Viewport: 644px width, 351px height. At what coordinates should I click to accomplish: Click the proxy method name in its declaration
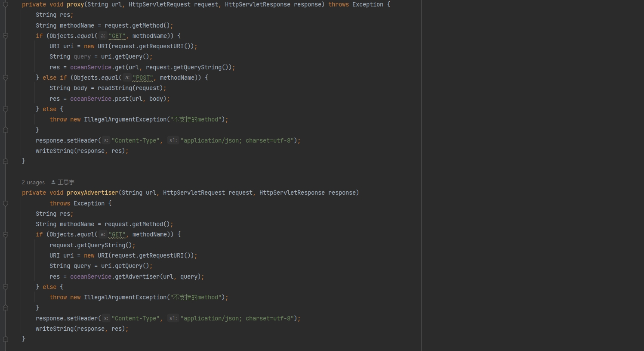[75, 4]
